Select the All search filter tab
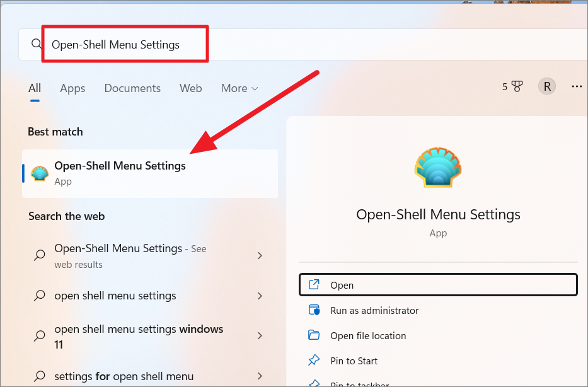The width and height of the screenshot is (588, 387). [x=35, y=88]
